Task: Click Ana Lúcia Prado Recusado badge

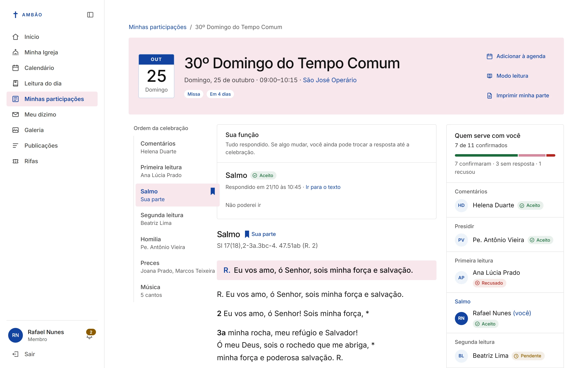Action: click(x=489, y=283)
